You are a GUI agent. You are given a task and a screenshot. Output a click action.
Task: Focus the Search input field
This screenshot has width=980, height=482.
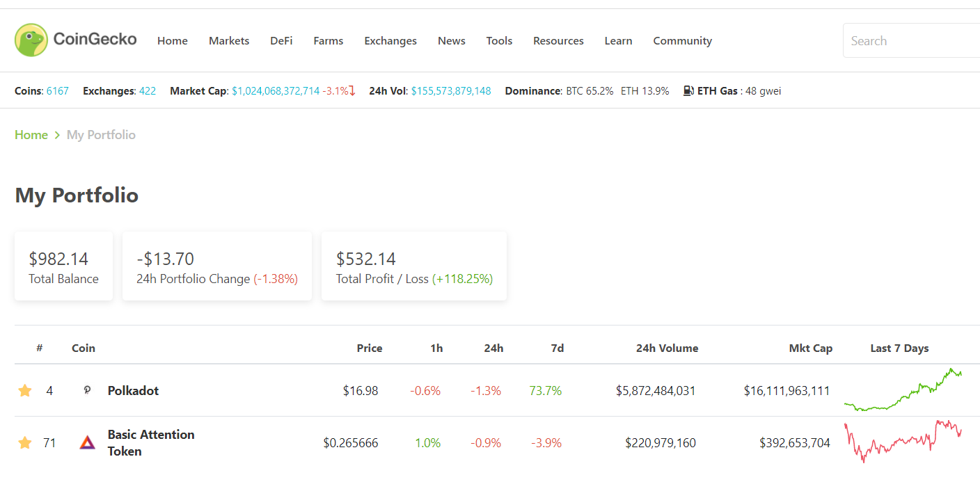tap(912, 40)
